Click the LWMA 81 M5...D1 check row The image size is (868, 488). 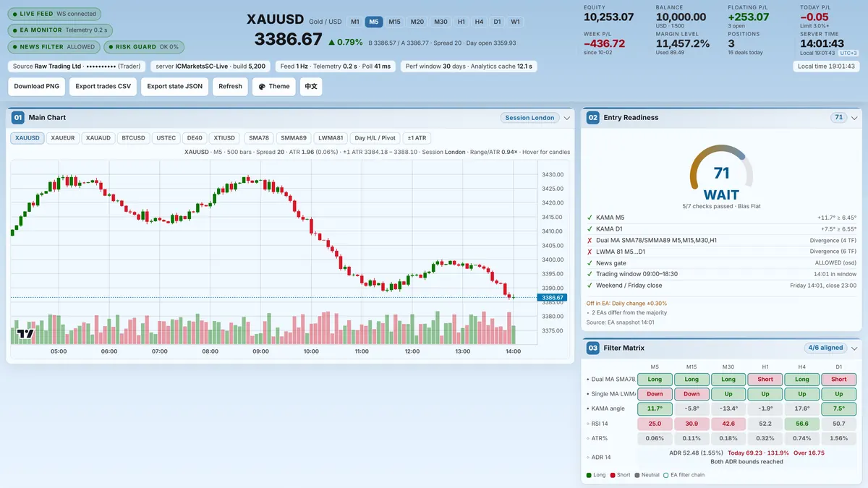(x=721, y=252)
